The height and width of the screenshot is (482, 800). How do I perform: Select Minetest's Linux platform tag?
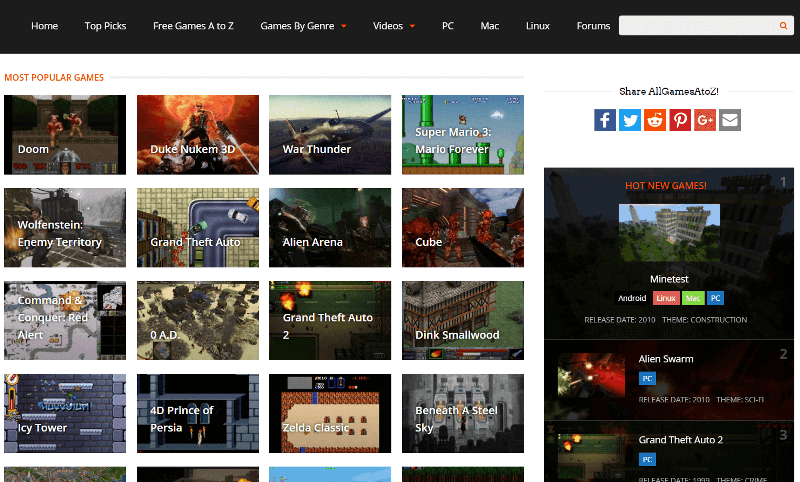coord(666,298)
